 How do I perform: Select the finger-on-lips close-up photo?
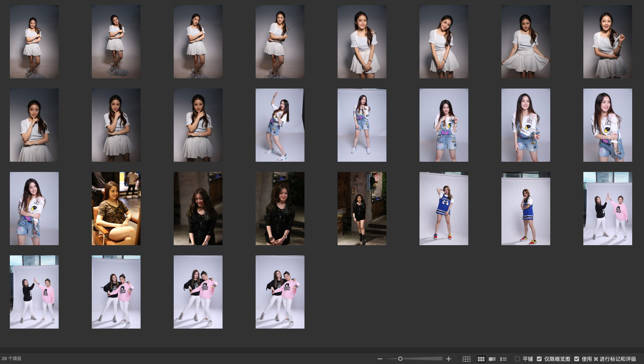[34, 125]
